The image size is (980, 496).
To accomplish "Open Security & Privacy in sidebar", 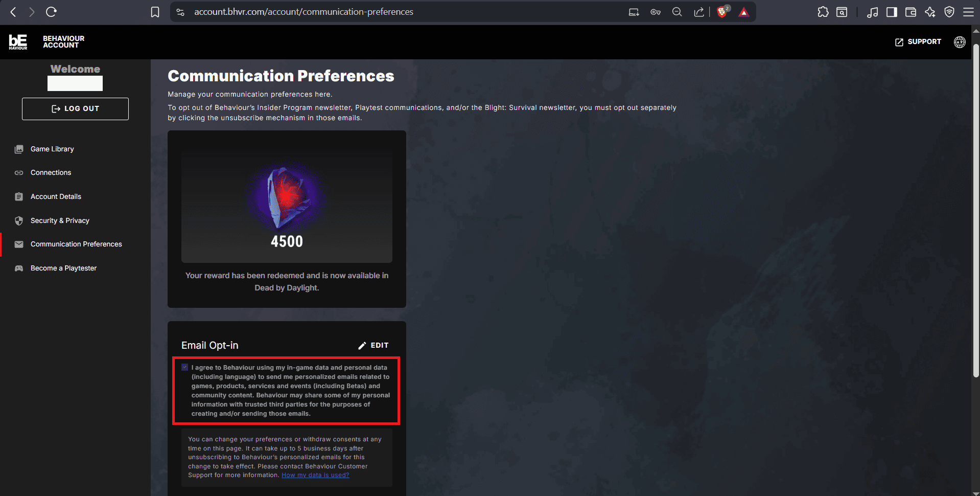I will (x=60, y=220).
